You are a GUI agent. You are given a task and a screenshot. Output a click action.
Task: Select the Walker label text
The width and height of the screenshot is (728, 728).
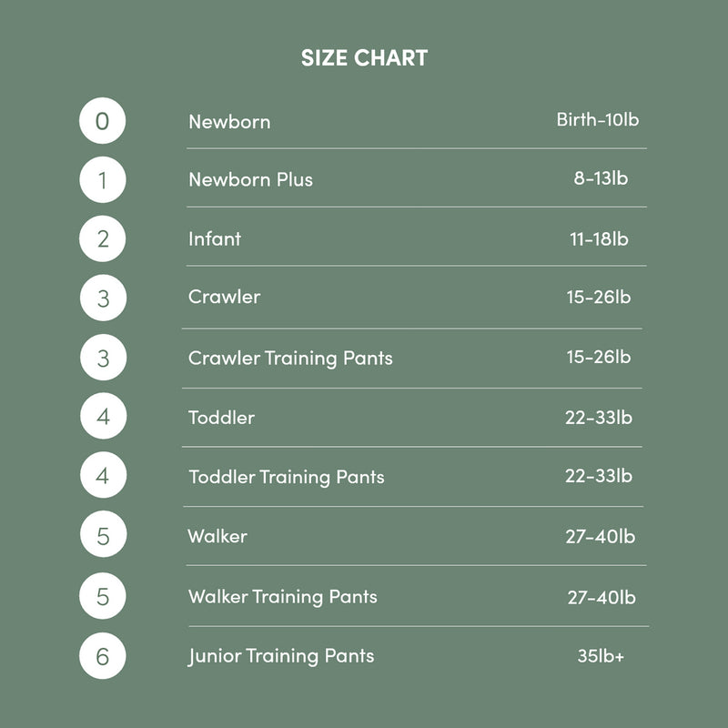217,536
